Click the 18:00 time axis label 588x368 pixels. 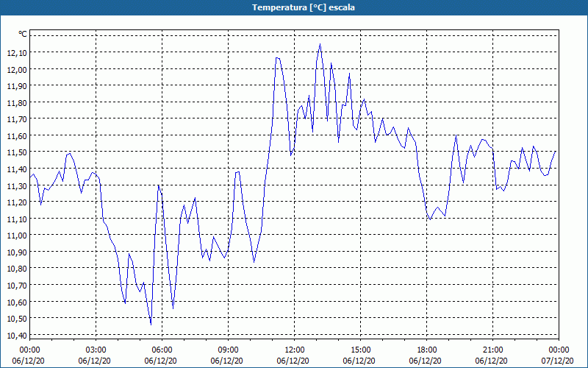point(427,350)
